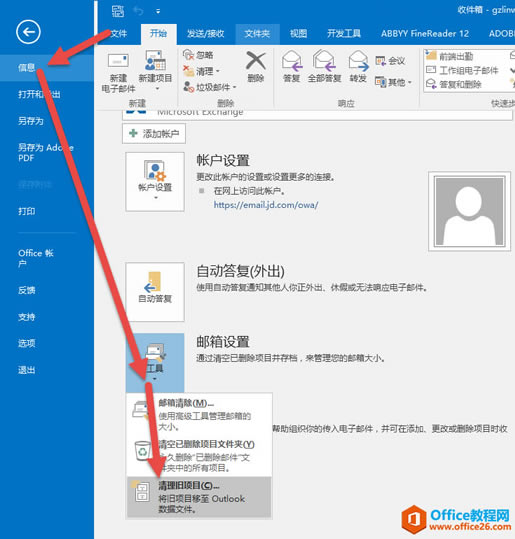This screenshot has height=539, width=515.
Task: Expand the 新建项目 dropdown arrow
Action: click(157, 89)
